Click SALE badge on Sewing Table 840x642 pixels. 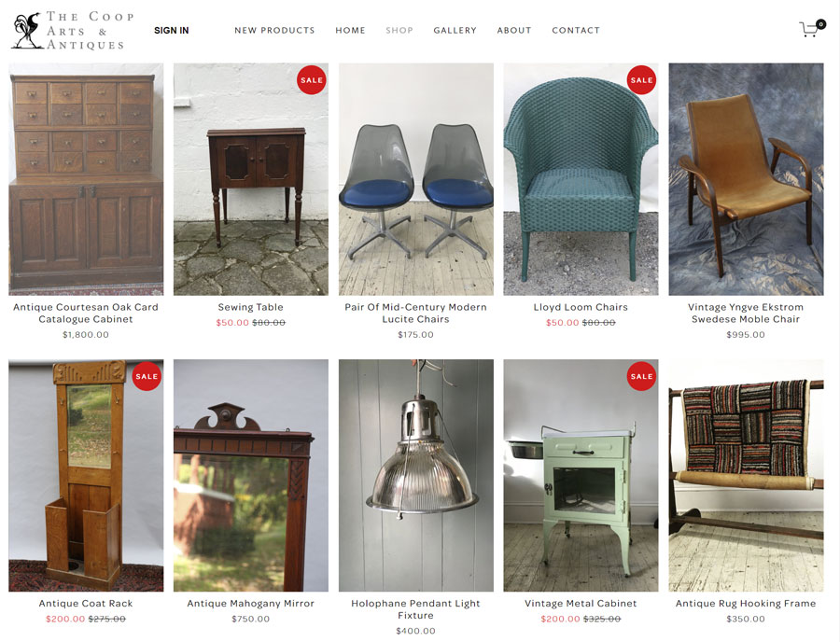click(311, 80)
